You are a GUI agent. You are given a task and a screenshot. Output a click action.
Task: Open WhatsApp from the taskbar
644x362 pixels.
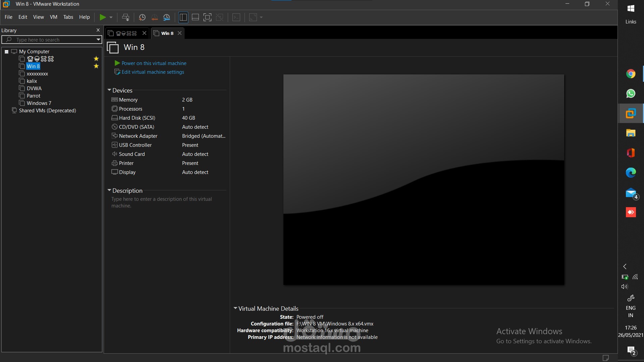tap(631, 94)
